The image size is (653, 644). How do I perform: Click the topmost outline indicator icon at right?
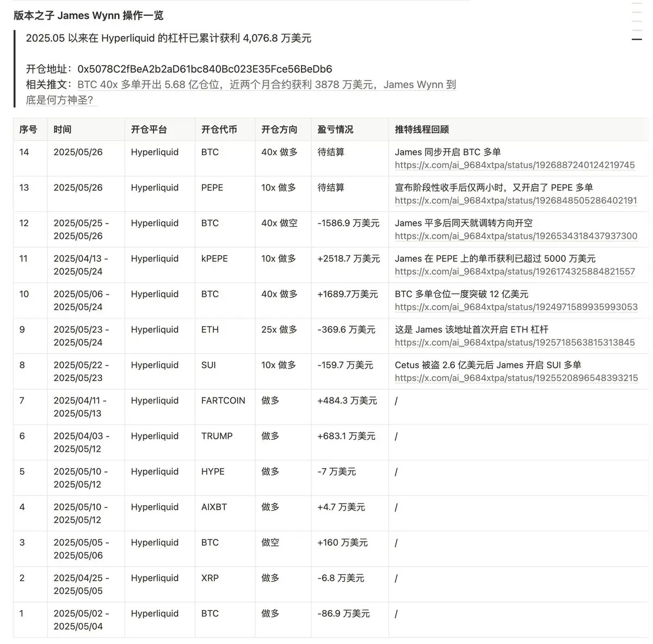[637, 3]
